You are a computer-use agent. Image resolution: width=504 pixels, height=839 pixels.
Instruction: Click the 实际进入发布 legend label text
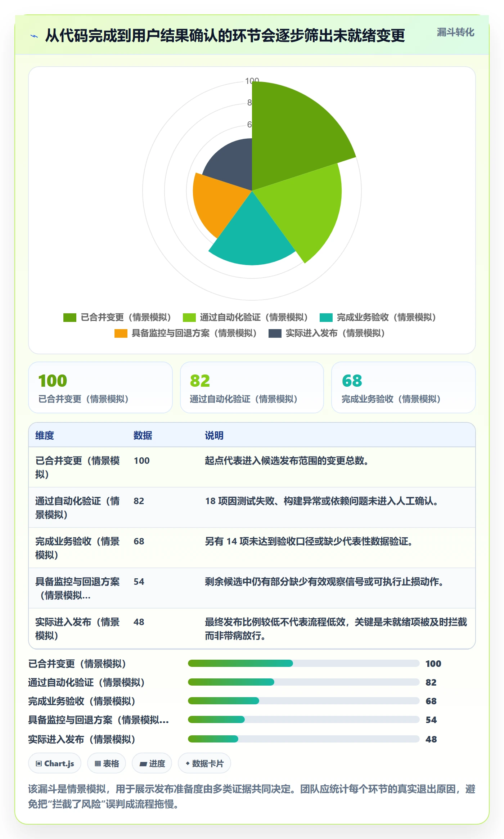coord(335,333)
